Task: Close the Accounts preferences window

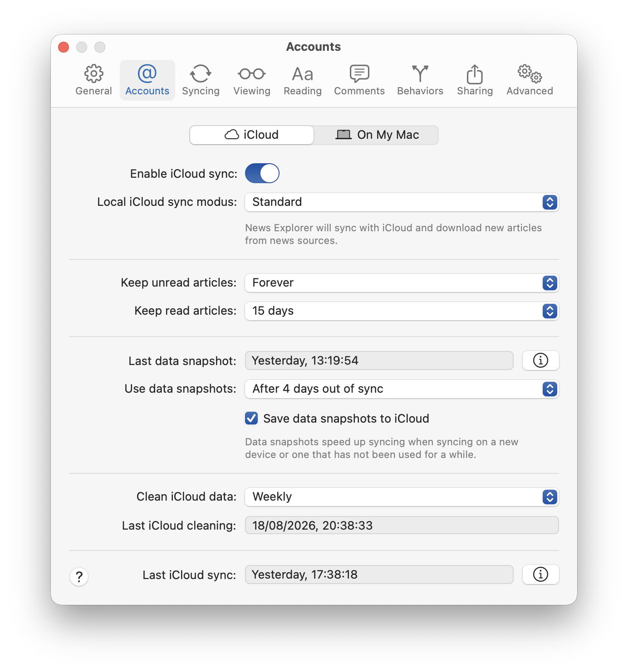Action: coord(64,47)
